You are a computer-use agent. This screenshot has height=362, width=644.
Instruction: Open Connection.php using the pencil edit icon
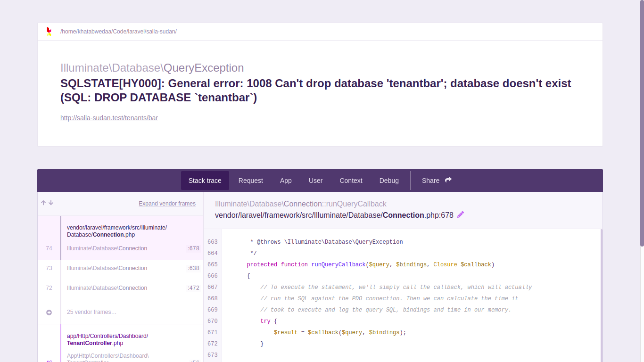pyautogui.click(x=461, y=214)
